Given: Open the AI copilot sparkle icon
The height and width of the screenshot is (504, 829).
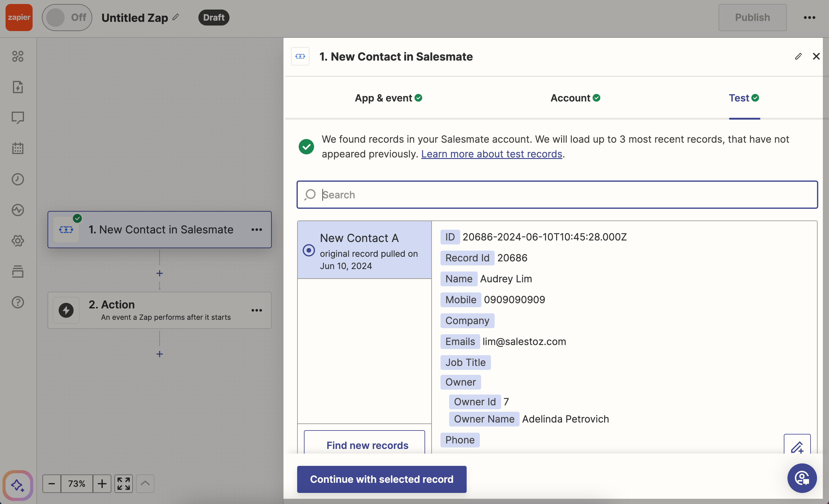Looking at the screenshot, I should point(18,485).
